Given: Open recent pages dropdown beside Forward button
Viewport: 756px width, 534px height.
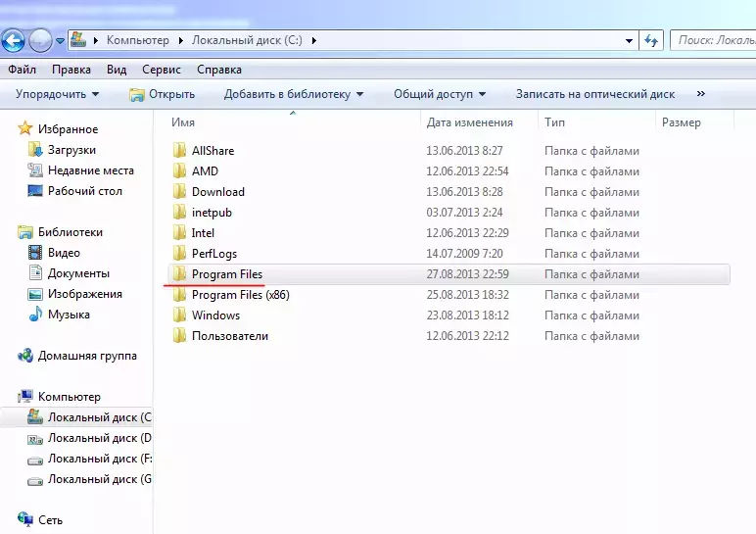Looking at the screenshot, I should click(60, 41).
